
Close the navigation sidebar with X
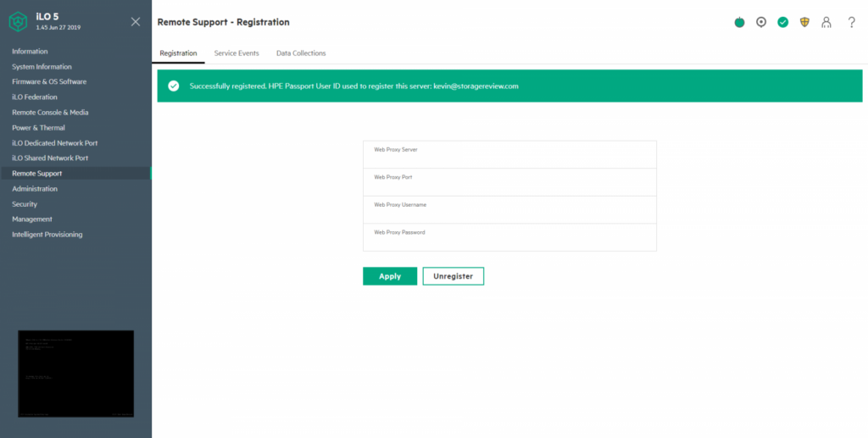(135, 22)
